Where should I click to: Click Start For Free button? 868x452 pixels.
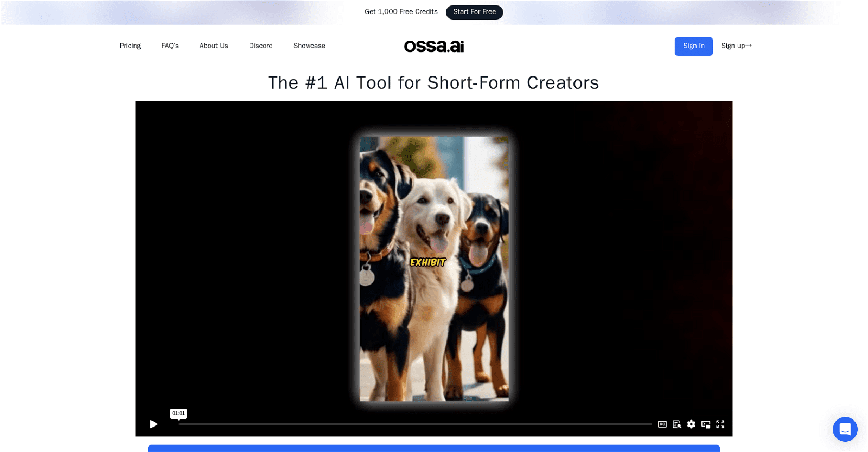(475, 12)
